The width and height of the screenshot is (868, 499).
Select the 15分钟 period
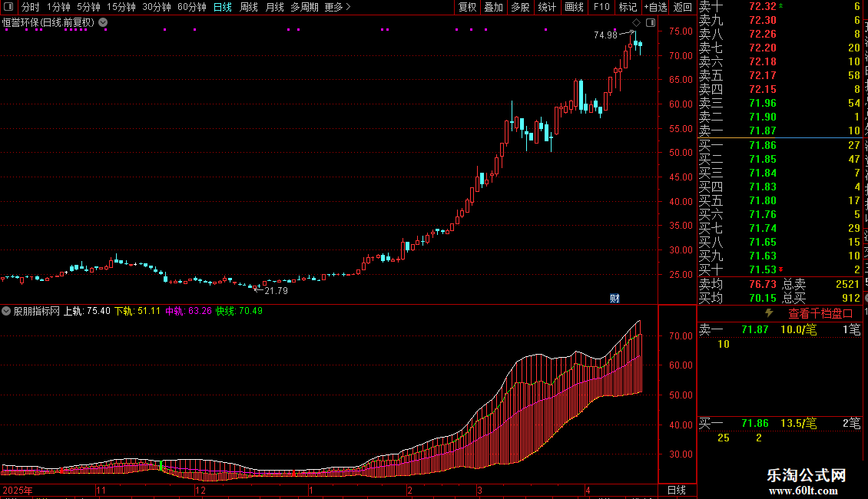121,7
